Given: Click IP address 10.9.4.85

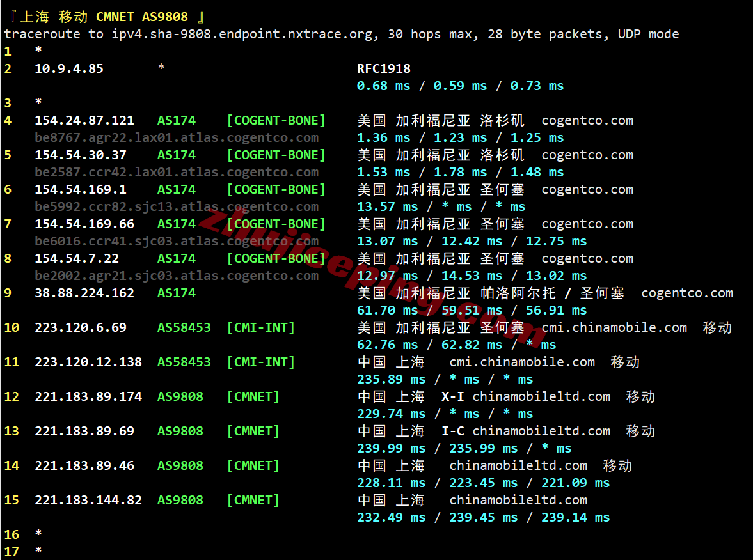Looking at the screenshot, I should tap(69, 68).
